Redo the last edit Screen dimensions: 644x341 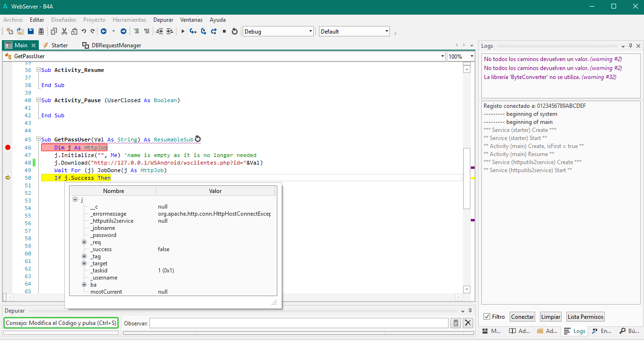pos(92,32)
